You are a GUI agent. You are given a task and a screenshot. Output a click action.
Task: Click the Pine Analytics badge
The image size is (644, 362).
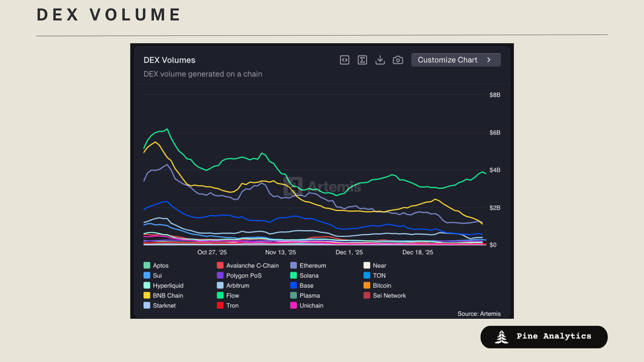544,337
